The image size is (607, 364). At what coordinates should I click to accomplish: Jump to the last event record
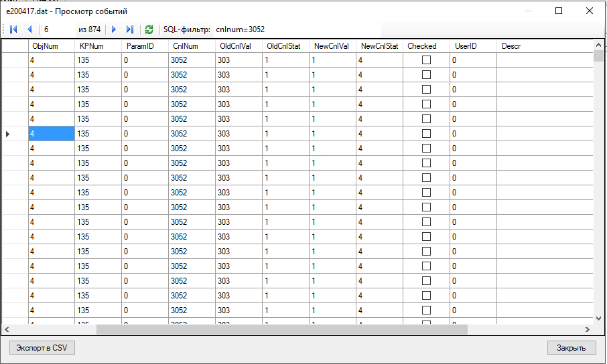click(x=130, y=29)
